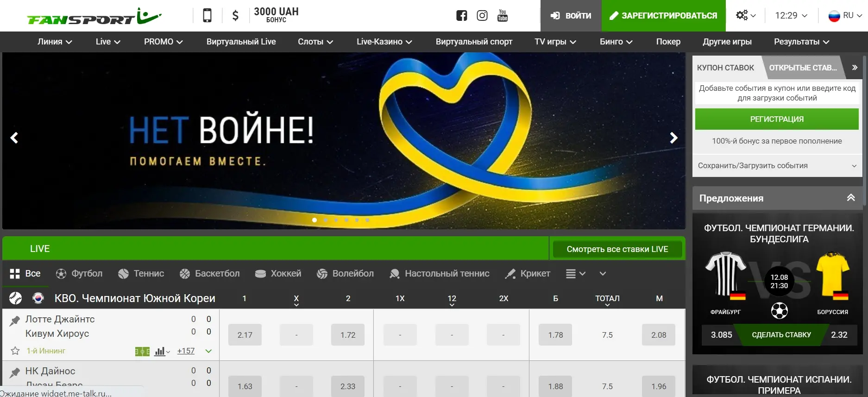The width and height of the screenshot is (868, 397).
Task: Open the mobile app phone icon
Action: coord(207,16)
